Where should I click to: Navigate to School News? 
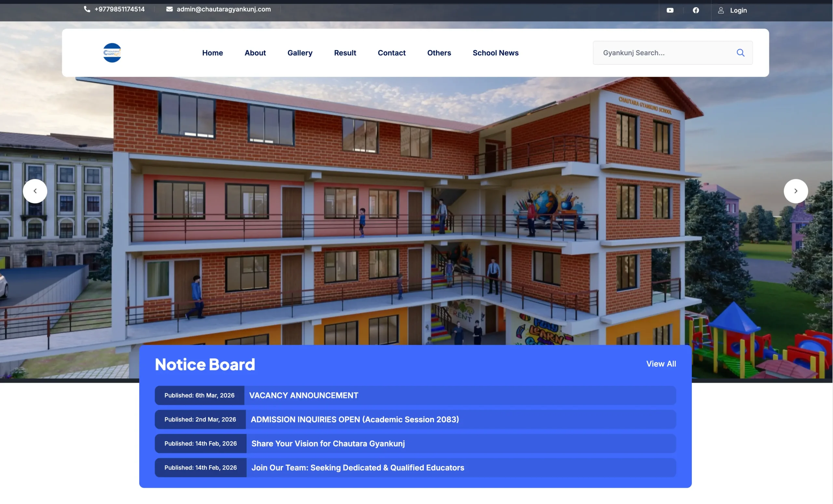[x=495, y=53]
